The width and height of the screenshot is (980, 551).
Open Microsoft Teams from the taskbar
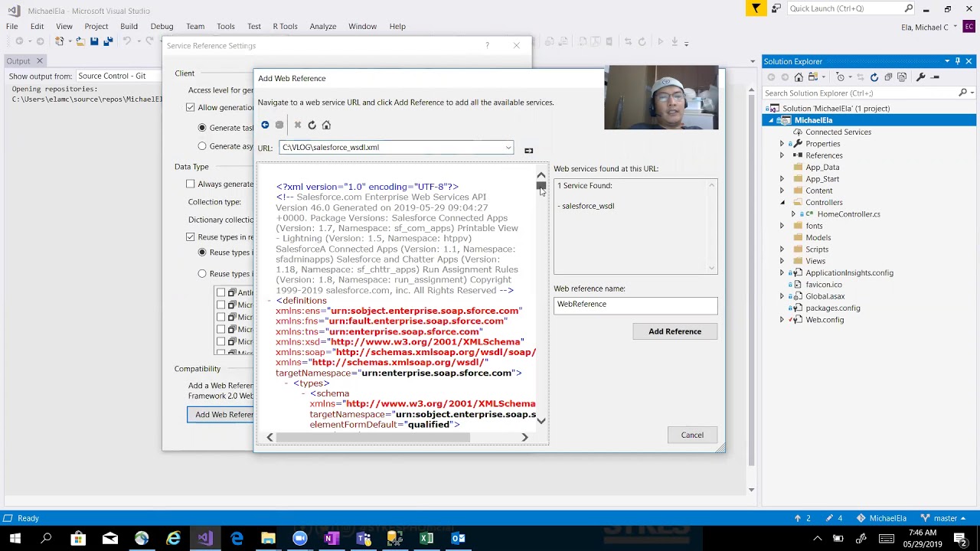(363, 538)
